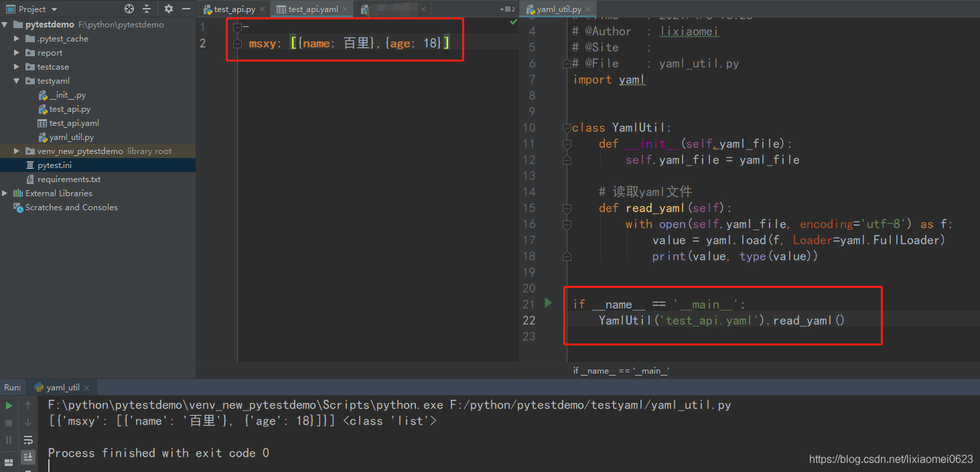Viewport: 980px width, 472px height.
Task: Collapse the pytestdemo root folder arrow
Action: coord(5,25)
